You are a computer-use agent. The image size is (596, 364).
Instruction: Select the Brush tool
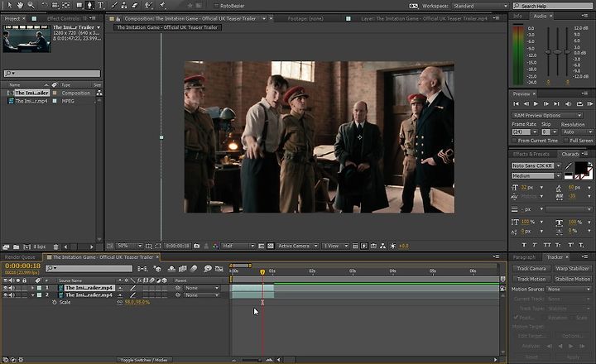114,5
